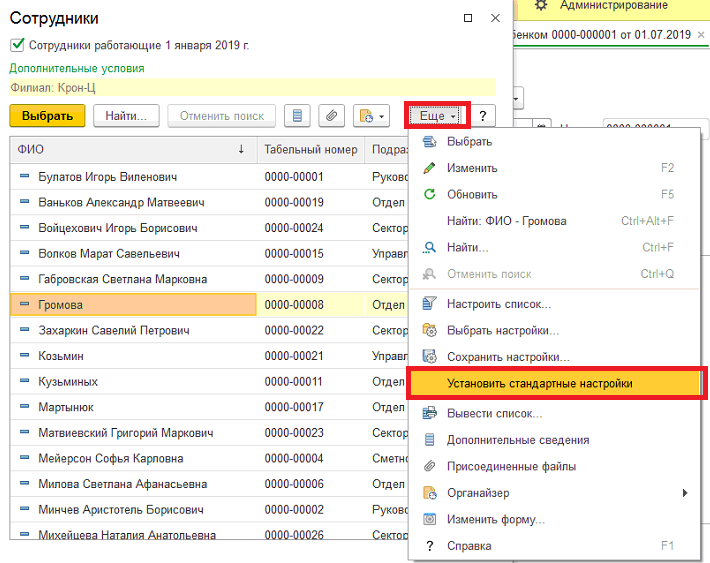Click the gear icon beside Выбрать настройки
The image size is (710, 563).
pyautogui.click(x=429, y=330)
